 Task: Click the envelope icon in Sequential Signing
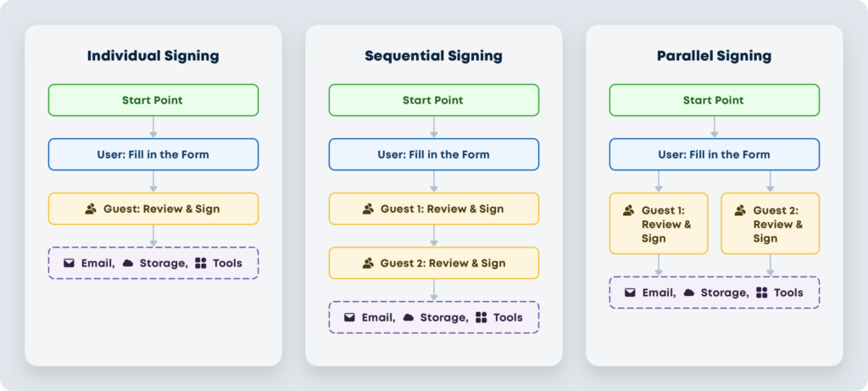[x=350, y=317]
